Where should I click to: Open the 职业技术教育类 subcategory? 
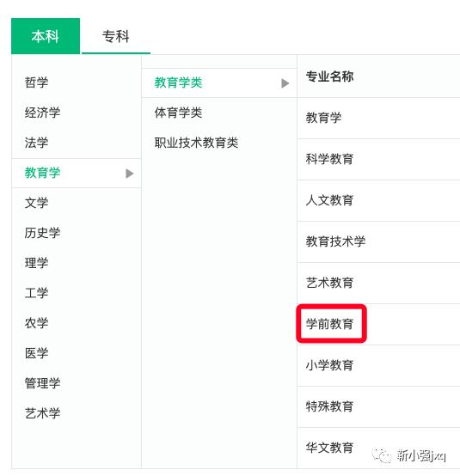click(196, 143)
